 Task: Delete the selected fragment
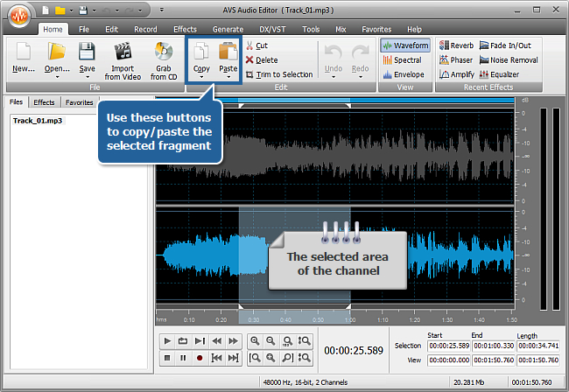[x=262, y=60]
